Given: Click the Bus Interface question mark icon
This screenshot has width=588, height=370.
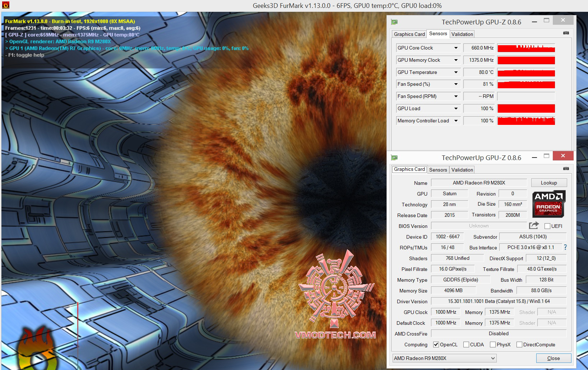Looking at the screenshot, I should point(565,247).
